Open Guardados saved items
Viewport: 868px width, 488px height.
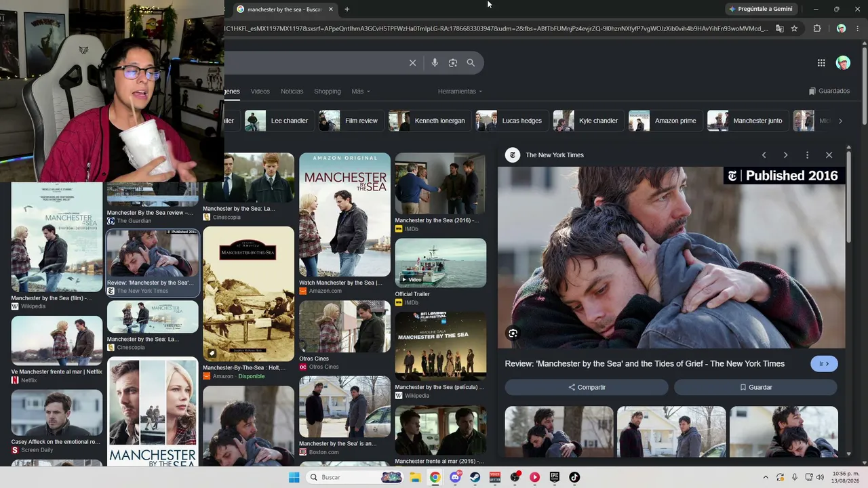click(x=829, y=91)
